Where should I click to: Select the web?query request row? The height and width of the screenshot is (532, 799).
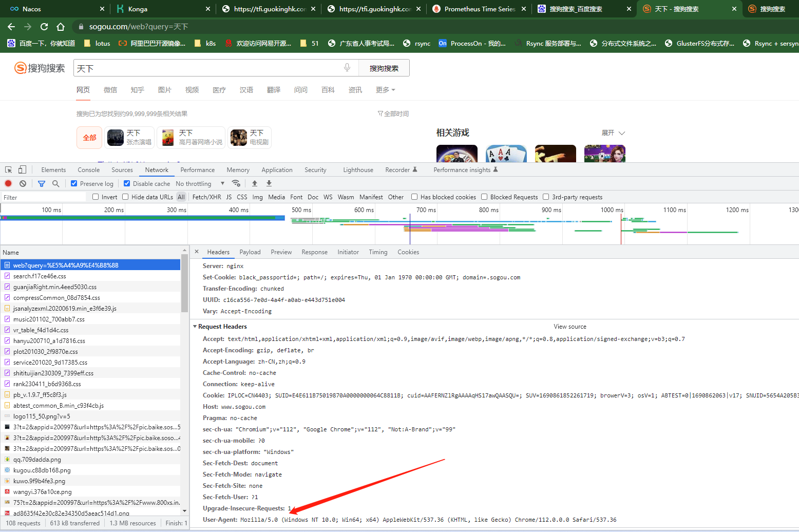tap(90, 265)
